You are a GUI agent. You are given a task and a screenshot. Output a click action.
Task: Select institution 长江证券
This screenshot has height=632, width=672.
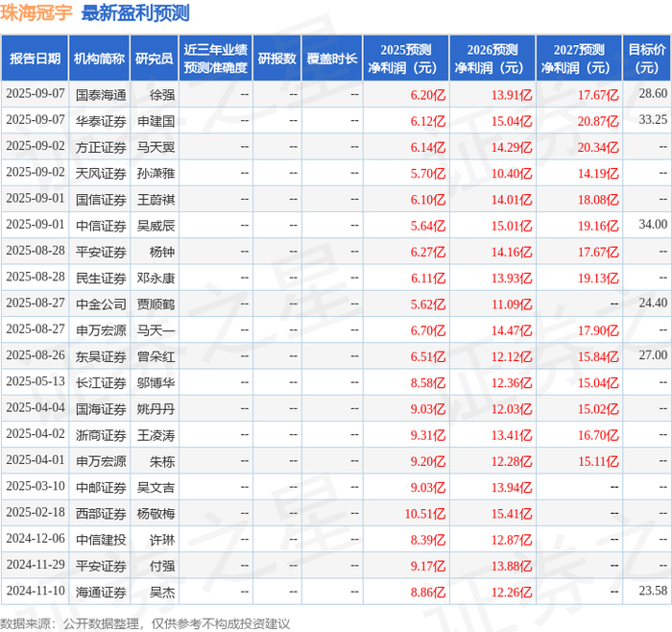(101, 382)
